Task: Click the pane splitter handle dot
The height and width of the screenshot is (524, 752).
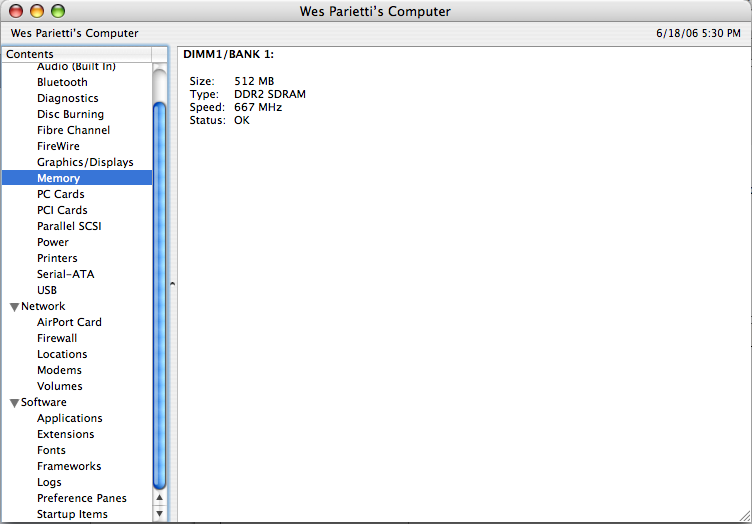Action: pyautogui.click(x=172, y=284)
